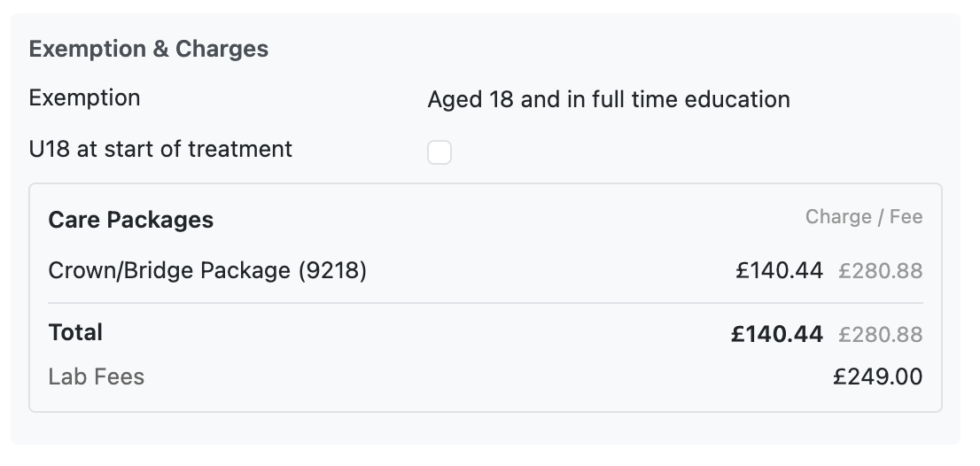The image size is (980, 466).
Task: Click the Total row label
Action: (75, 332)
